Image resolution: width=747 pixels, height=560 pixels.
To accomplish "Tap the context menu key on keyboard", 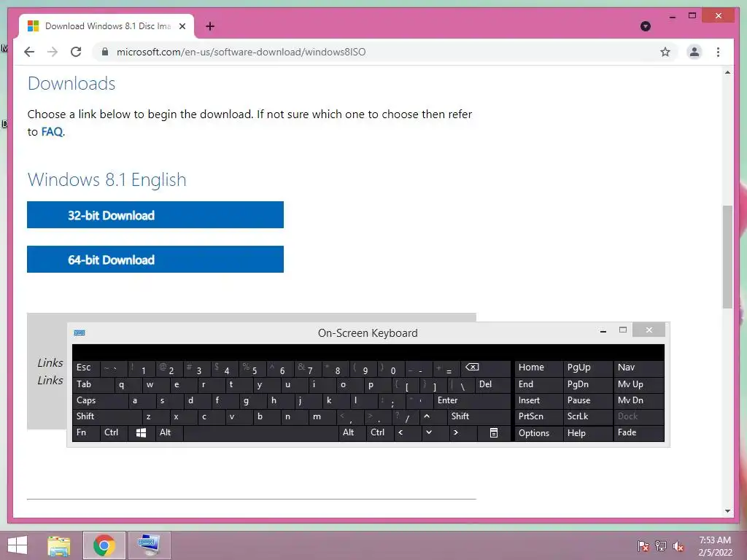I will [x=494, y=433].
